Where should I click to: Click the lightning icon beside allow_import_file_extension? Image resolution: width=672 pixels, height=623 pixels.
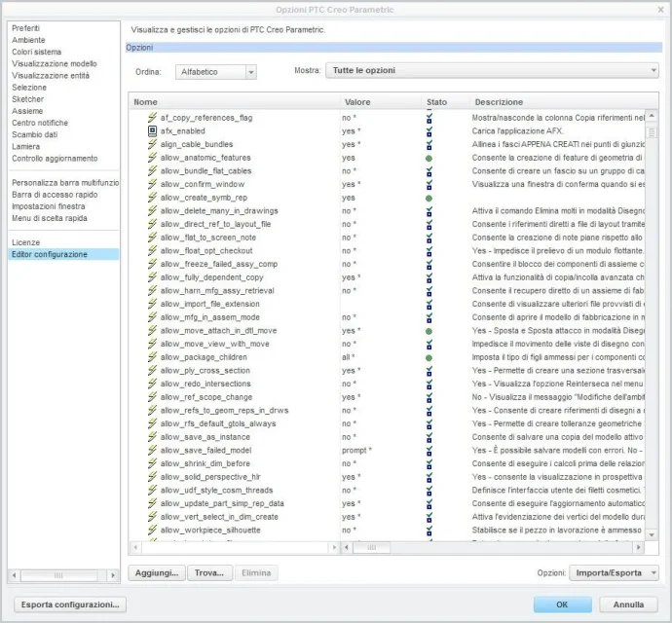pos(152,304)
